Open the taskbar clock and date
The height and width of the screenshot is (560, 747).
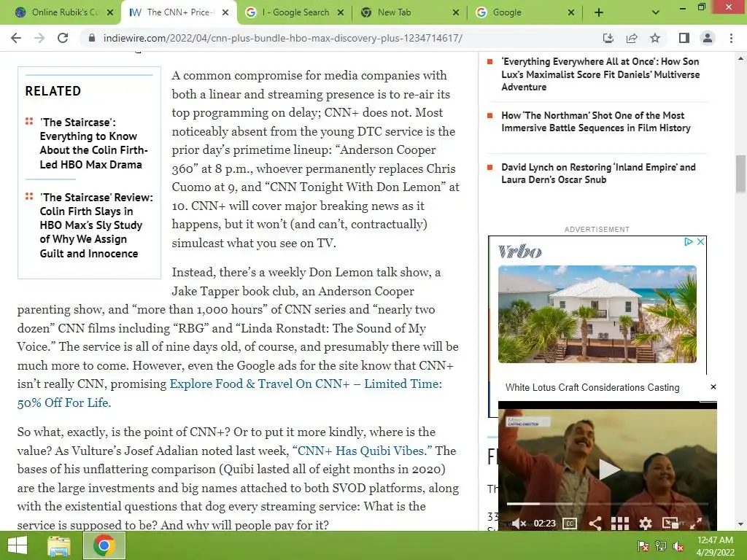(715, 546)
